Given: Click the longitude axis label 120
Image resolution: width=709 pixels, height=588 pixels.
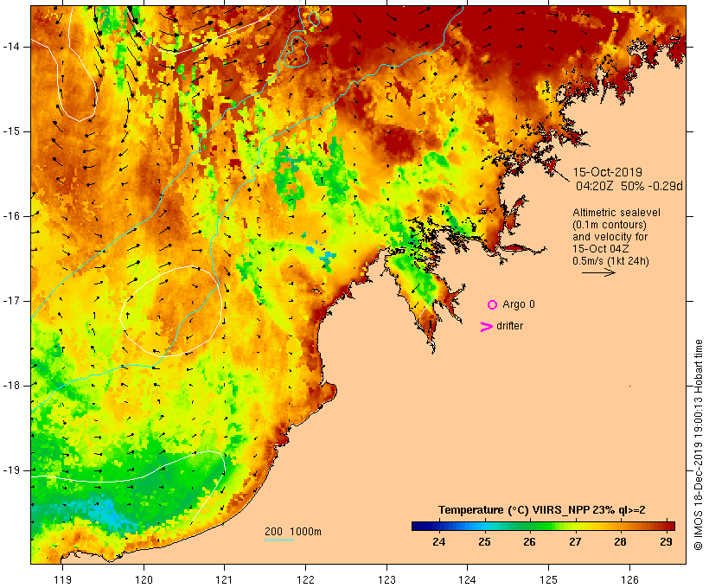Looking at the screenshot, I should click(144, 579).
